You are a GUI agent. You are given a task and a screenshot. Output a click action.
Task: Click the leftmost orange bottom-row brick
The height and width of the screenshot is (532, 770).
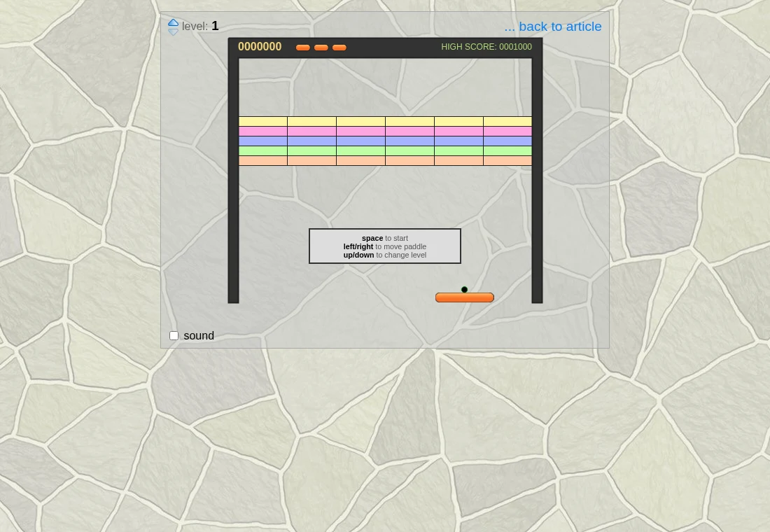[x=262, y=160]
